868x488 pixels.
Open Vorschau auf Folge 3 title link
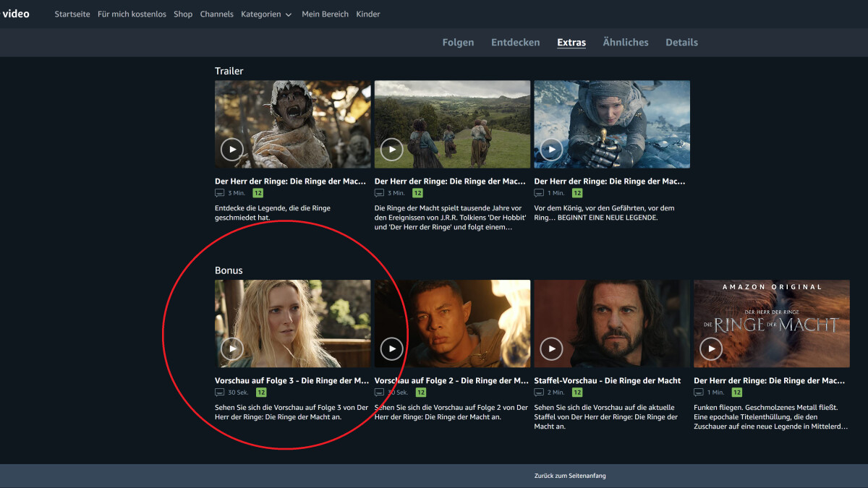(x=292, y=380)
